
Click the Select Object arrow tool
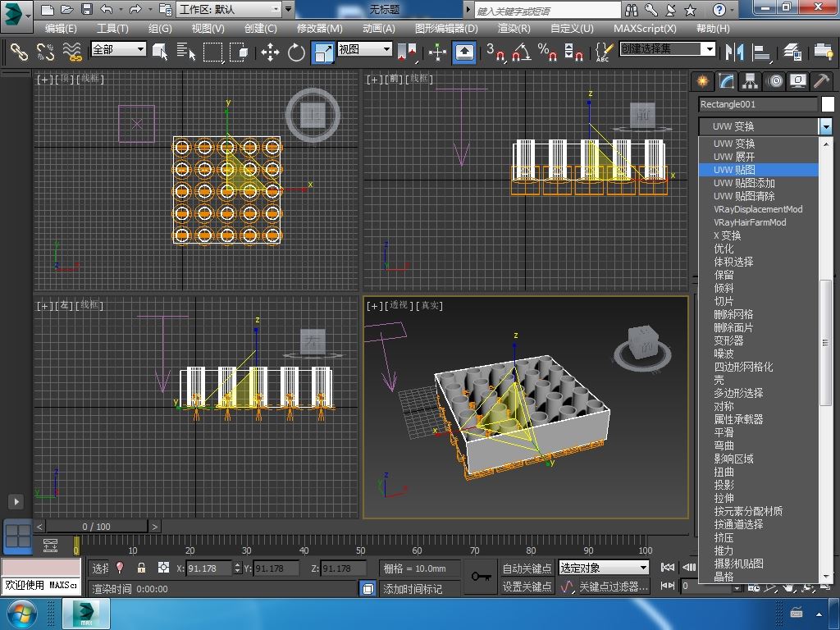(x=161, y=52)
